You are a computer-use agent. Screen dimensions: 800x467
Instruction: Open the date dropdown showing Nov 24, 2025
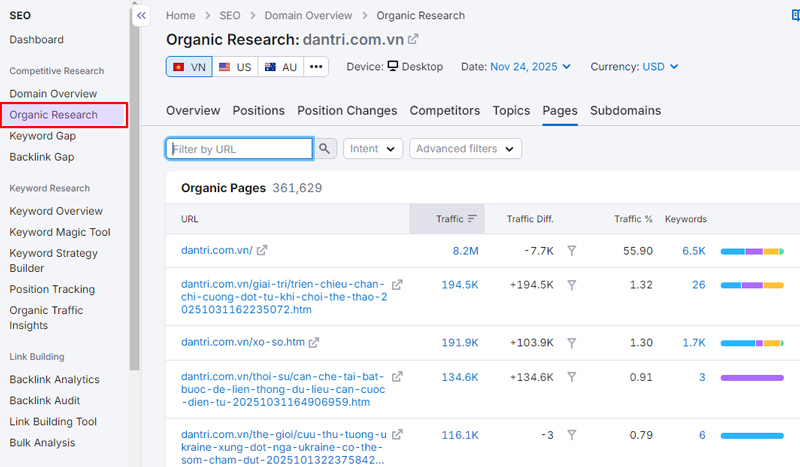point(530,67)
